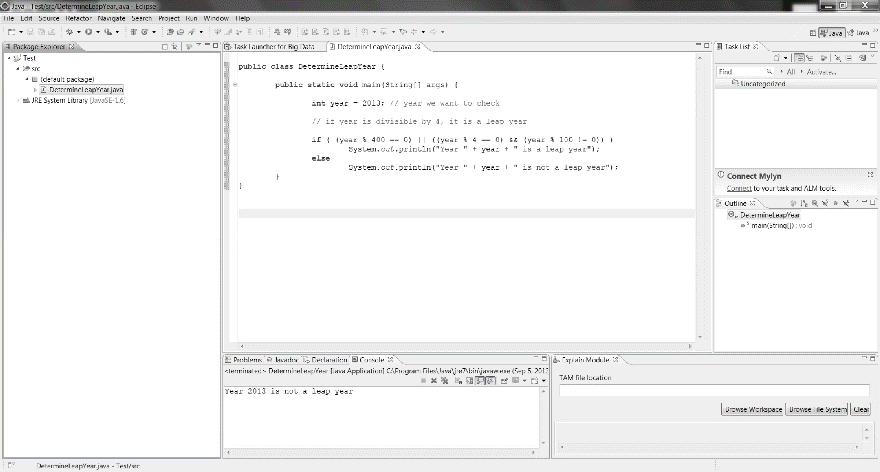Toggle Focus on Workweek in Task List
The image size is (880, 472).
click(824, 58)
